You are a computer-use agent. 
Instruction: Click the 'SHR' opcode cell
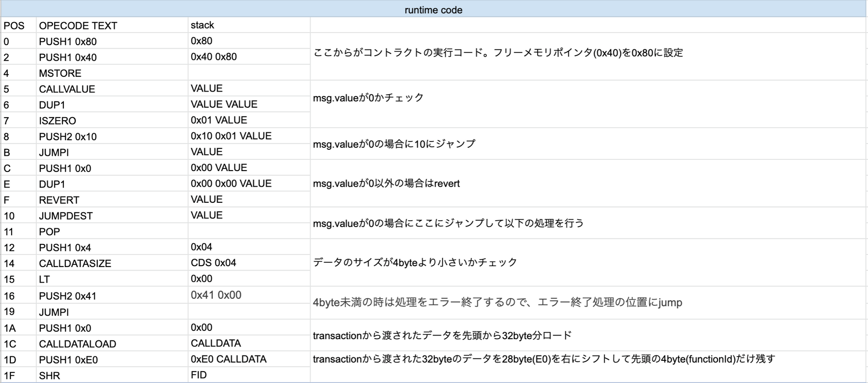[112, 375]
